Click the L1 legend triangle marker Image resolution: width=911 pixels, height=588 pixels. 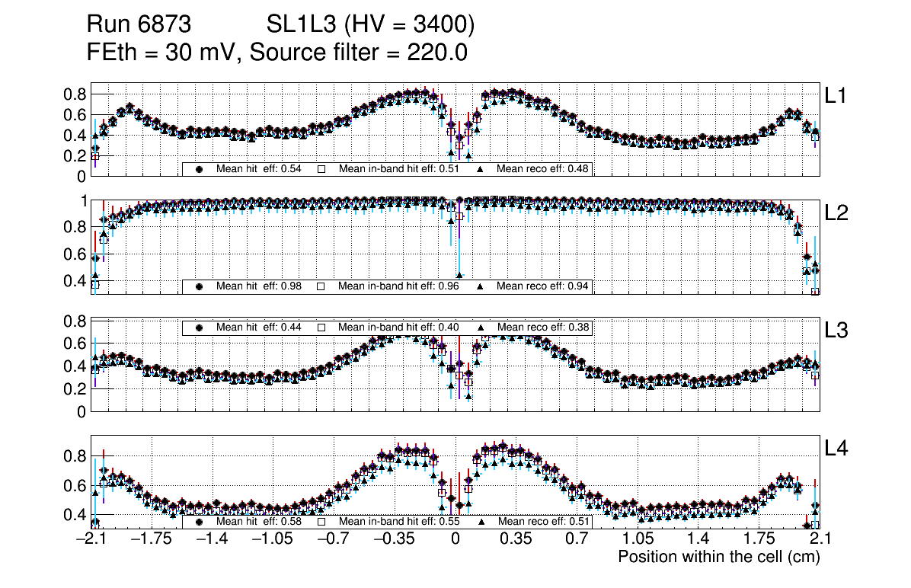click(481, 169)
